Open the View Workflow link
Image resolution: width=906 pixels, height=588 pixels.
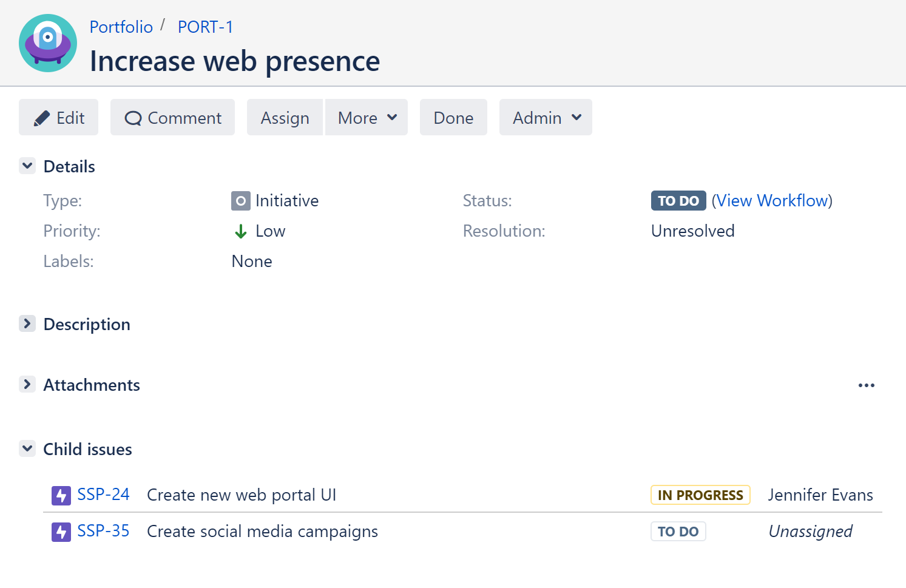pyautogui.click(x=772, y=201)
